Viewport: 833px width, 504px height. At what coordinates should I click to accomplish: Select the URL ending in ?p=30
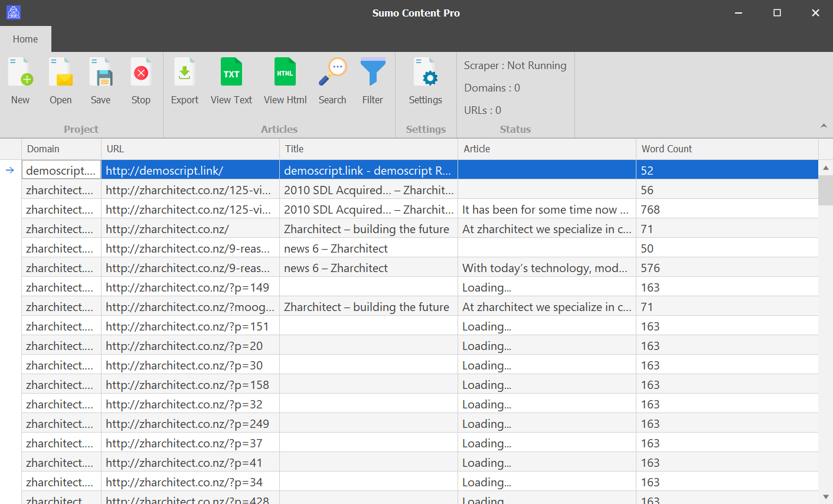(190, 365)
